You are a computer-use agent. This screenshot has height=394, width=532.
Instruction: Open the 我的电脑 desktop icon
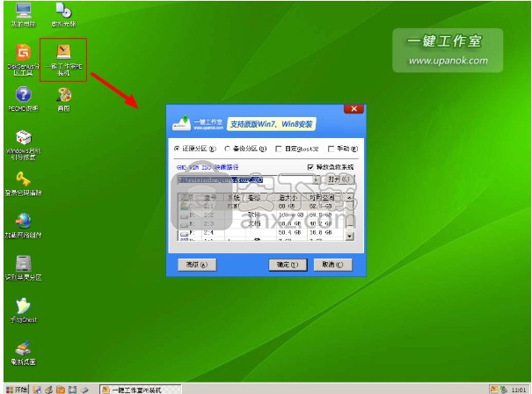pyautogui.click(x=23, y=15)
